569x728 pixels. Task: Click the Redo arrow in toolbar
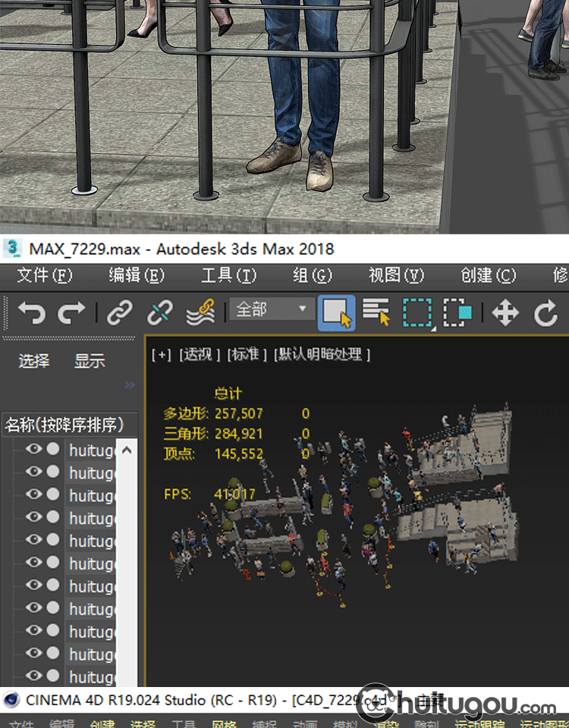click(x=72, y=312)
